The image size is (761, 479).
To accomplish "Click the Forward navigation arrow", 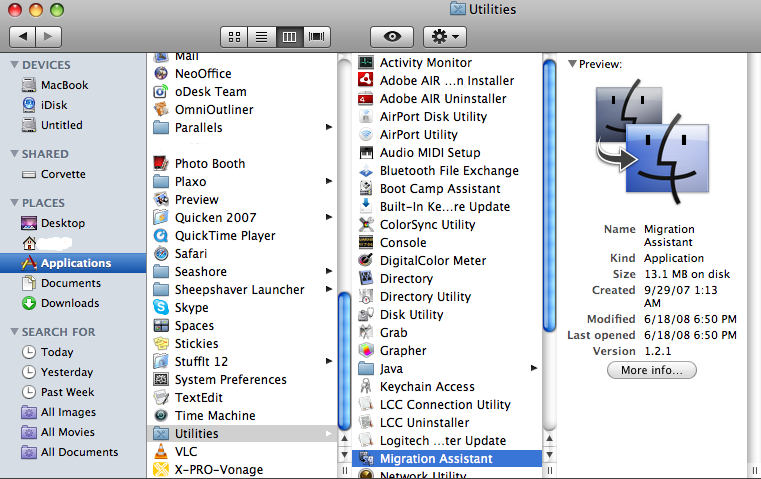I will coord(49,36).
